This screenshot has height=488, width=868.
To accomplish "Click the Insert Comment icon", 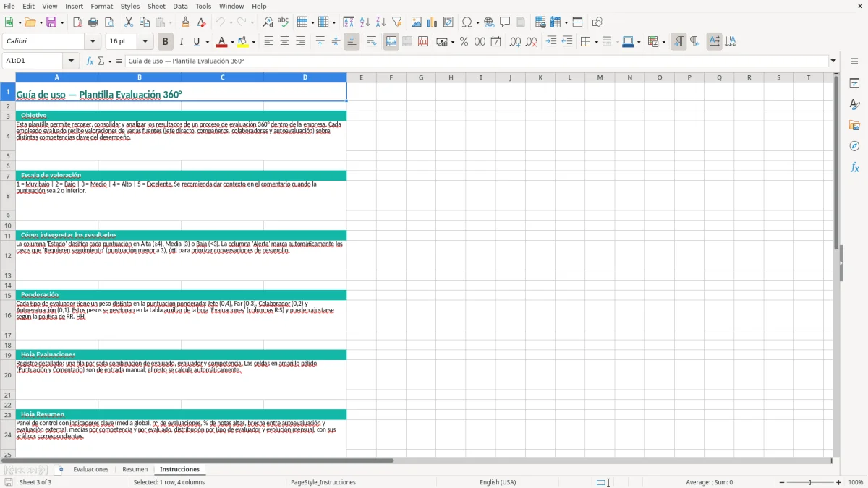I will click(505, 22).
